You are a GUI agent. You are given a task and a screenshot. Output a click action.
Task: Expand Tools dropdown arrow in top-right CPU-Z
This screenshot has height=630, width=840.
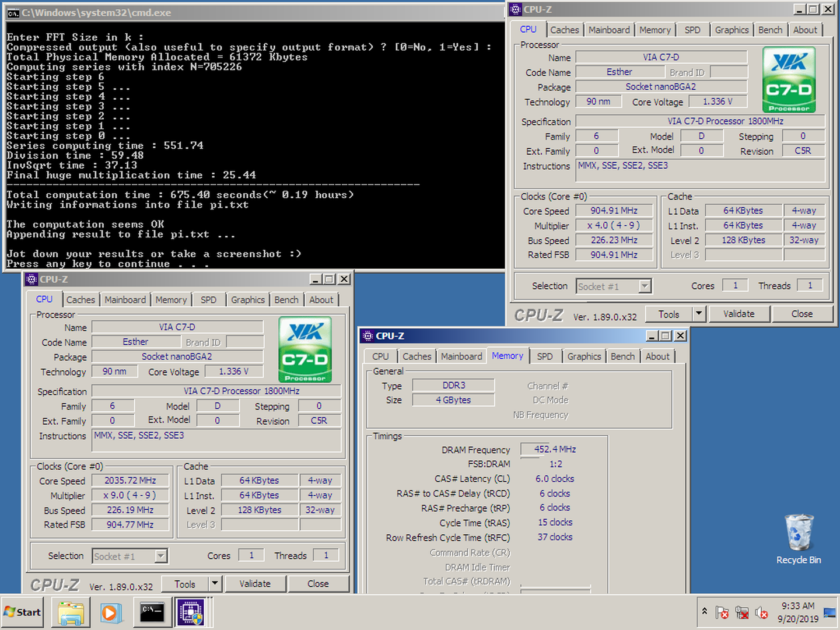tap(699, 314)
